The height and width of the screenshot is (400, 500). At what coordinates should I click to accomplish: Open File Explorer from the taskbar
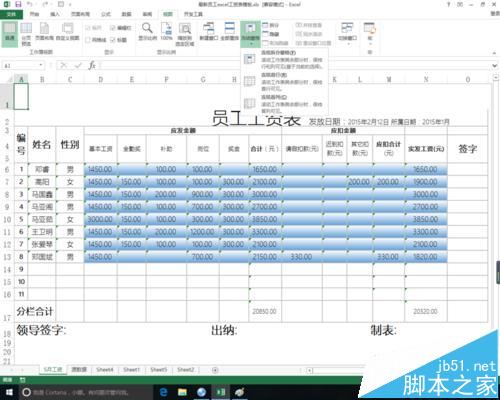coord(182,392)
